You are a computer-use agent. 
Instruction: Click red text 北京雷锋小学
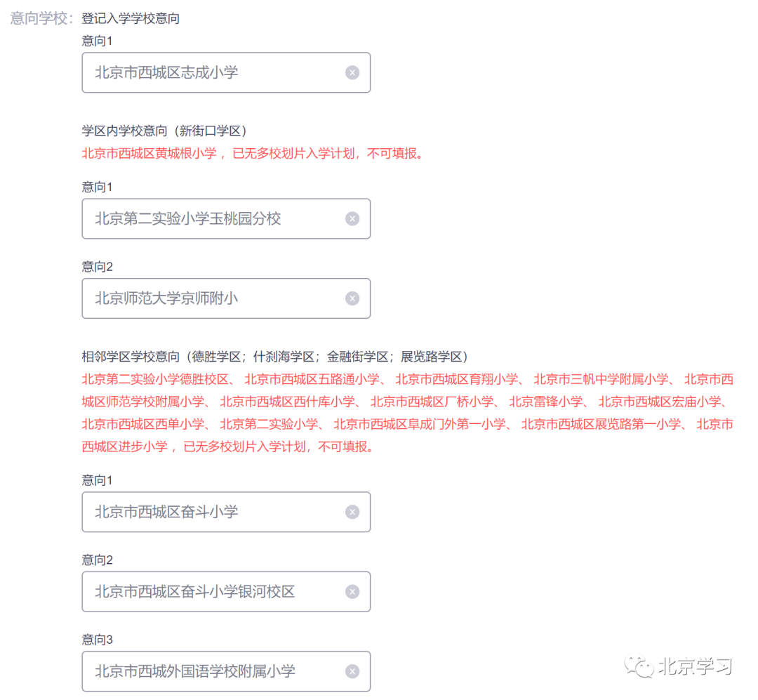[546, 402]
